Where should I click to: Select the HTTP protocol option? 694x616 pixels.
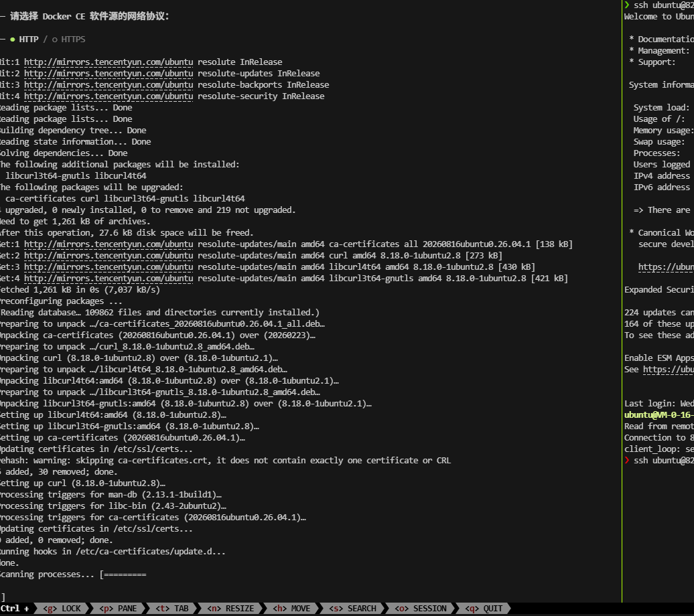coord(24,40)
